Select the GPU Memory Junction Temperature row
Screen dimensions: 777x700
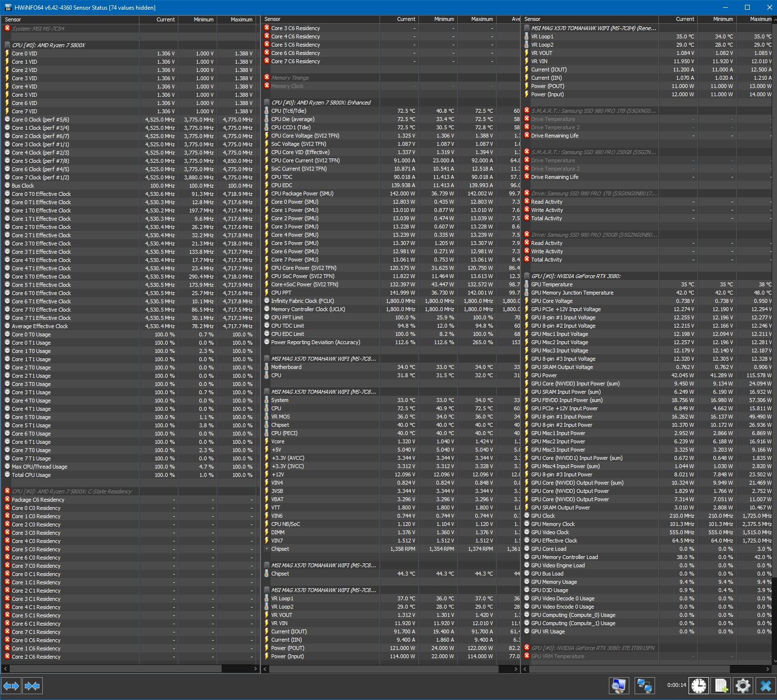(x=647, y=293)
